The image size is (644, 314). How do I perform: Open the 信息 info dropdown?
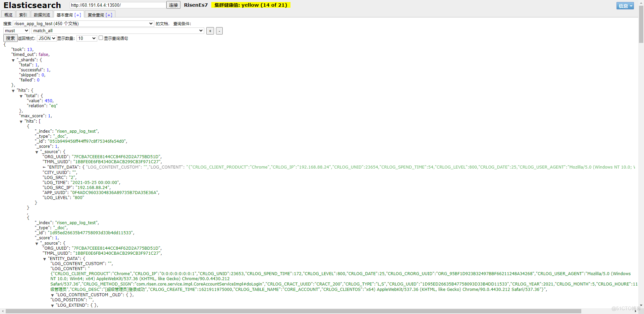pos(625,6)
